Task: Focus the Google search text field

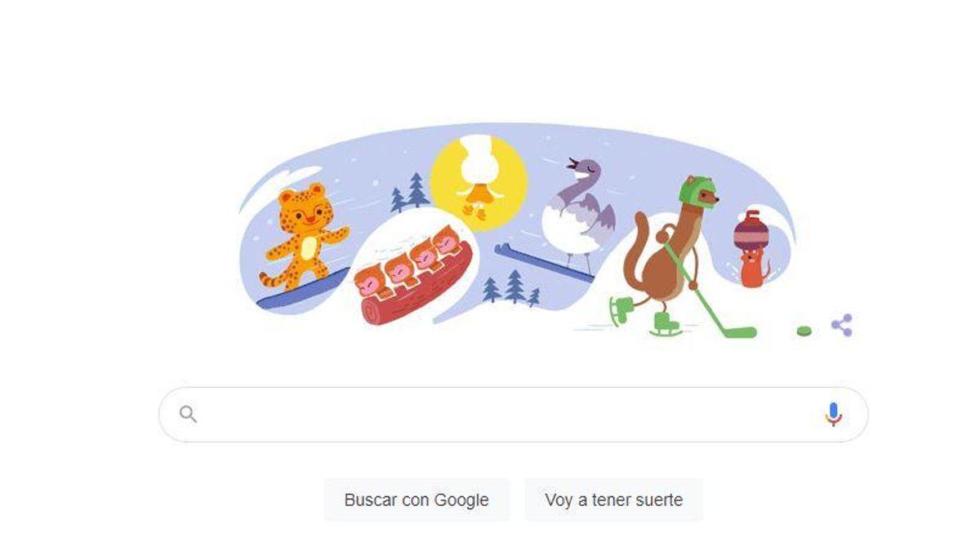Action: pyautogui.click(x=513, y=415)
